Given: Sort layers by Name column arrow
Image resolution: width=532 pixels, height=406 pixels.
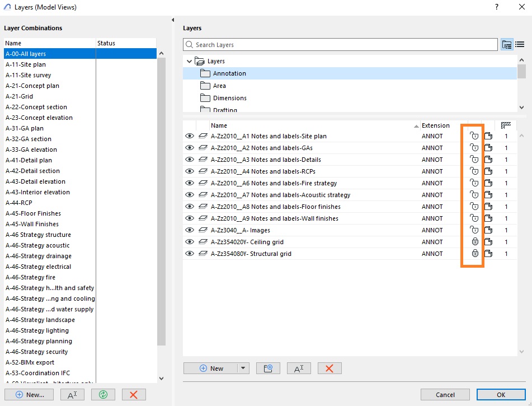Looking at the screenshot, I should (416, 126).
